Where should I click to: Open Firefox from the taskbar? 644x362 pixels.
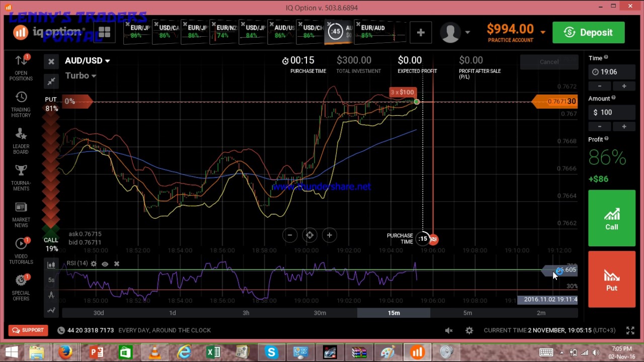(65, 352)
